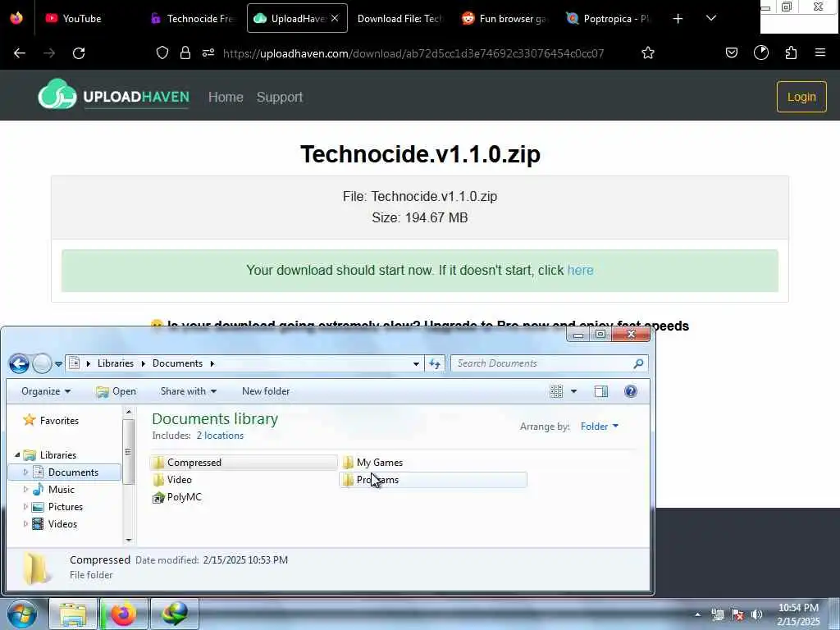
Task: Expand the Pictures tree node
Action: (25, 507)
